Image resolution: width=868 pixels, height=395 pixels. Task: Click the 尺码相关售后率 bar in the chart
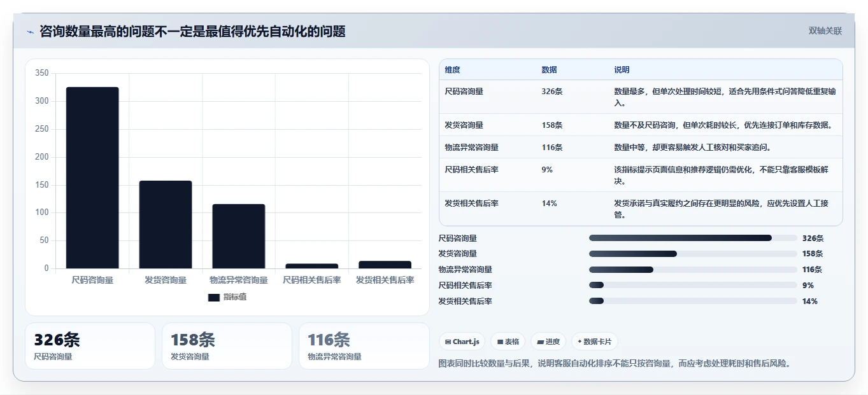(312, 266)
